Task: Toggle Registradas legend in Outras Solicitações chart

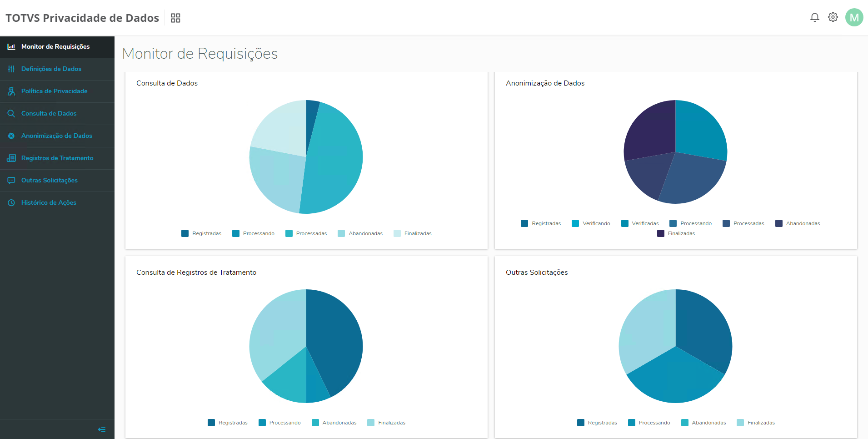Action: pyautogui.click(x=597, y=423)
